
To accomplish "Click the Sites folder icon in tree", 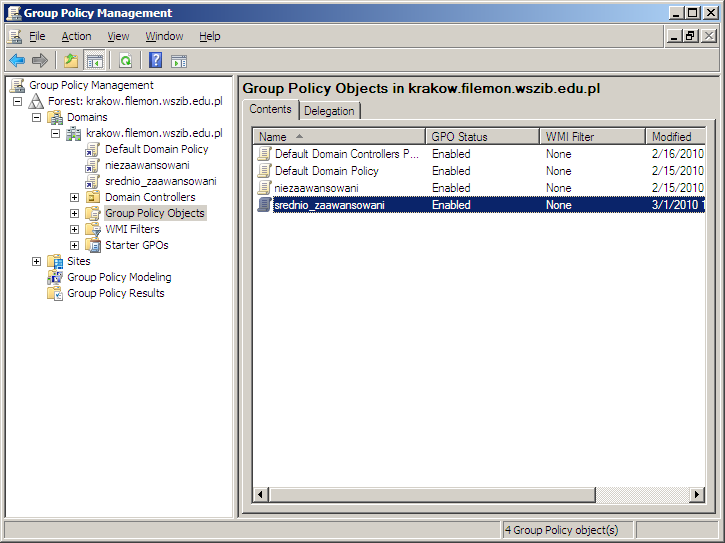I will (x=55, y=261).
